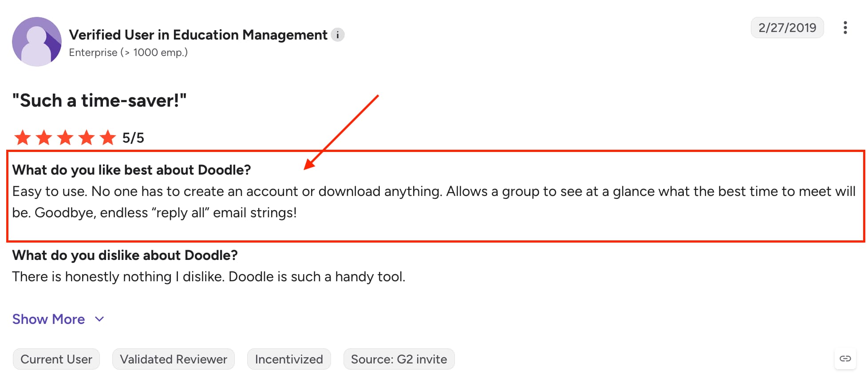The image size is (868, 383).
Task: Click the "Easy to use" review paragraph
Action: (434, 202)
